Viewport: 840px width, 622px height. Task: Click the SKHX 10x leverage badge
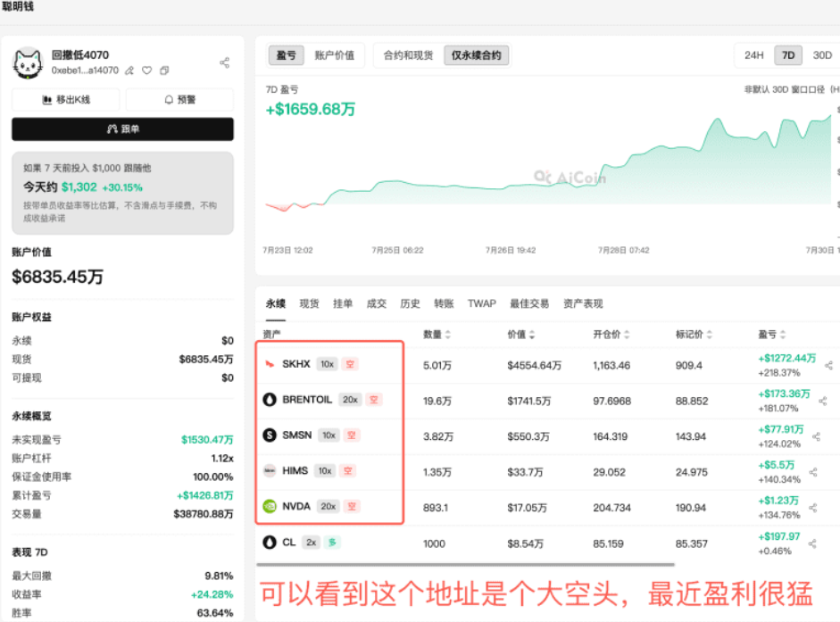click(x=328, y=364)
